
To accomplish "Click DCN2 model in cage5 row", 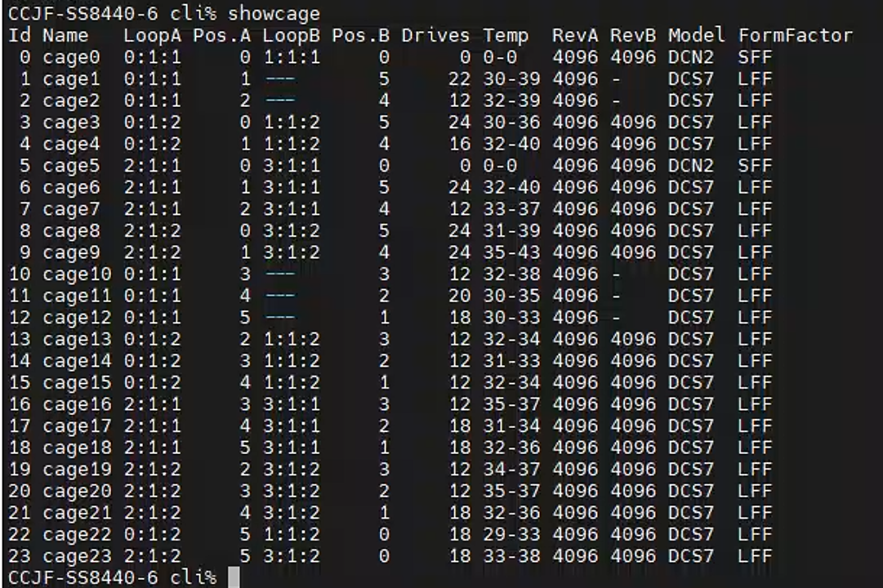I will [x=690, y=166].
